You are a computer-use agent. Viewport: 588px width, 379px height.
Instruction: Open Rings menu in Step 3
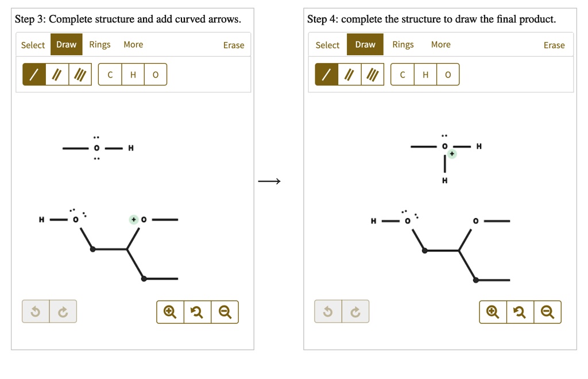100,44
